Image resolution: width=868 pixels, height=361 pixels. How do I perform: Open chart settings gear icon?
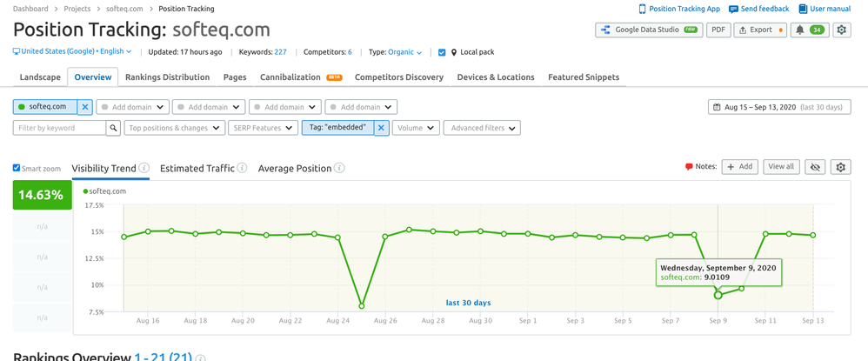841,167
